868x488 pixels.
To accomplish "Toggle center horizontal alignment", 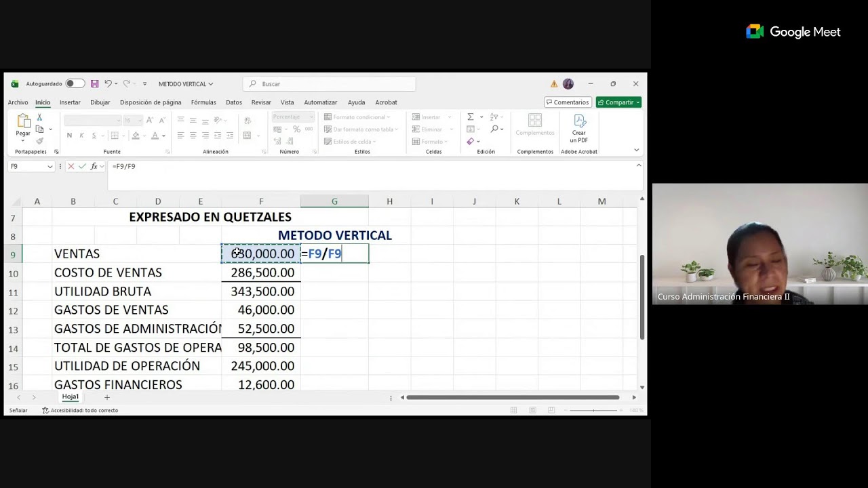I will point(193,136).
